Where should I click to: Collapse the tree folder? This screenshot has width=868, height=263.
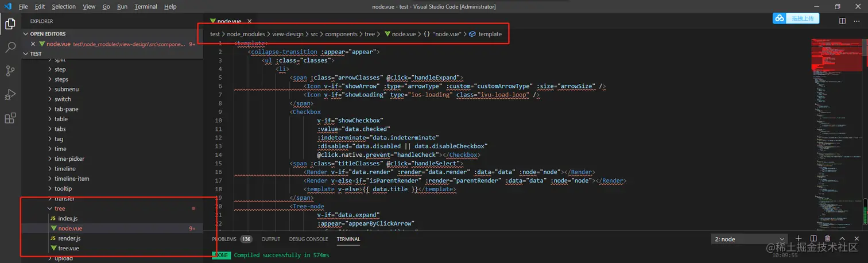pos(113,208)
